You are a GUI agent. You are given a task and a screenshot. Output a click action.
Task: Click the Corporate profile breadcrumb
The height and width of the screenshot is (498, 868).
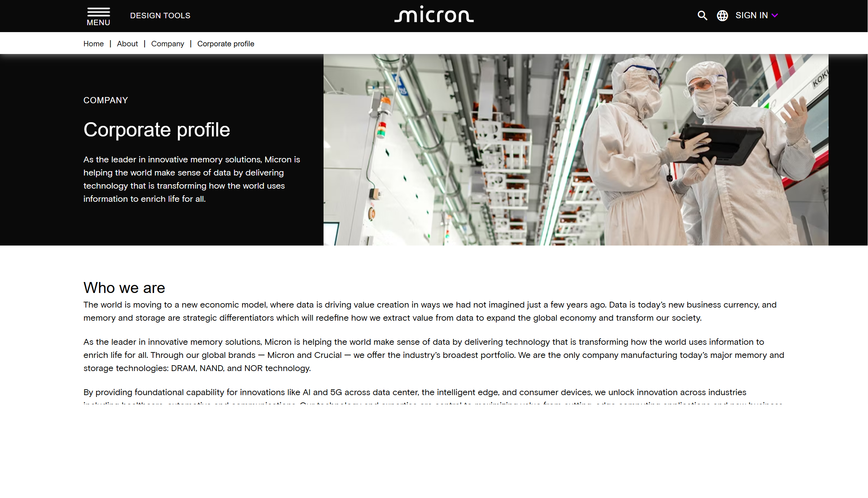[x=226, y=44]
